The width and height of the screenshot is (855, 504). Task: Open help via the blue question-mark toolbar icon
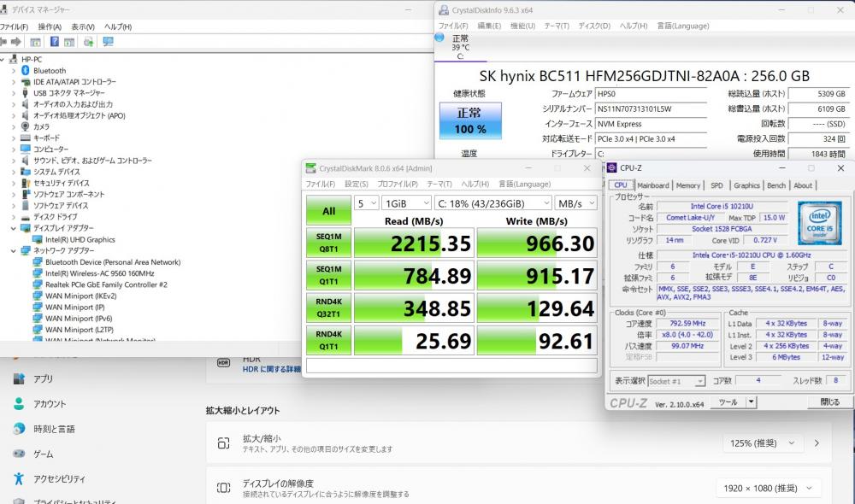(x=55, y=41)
